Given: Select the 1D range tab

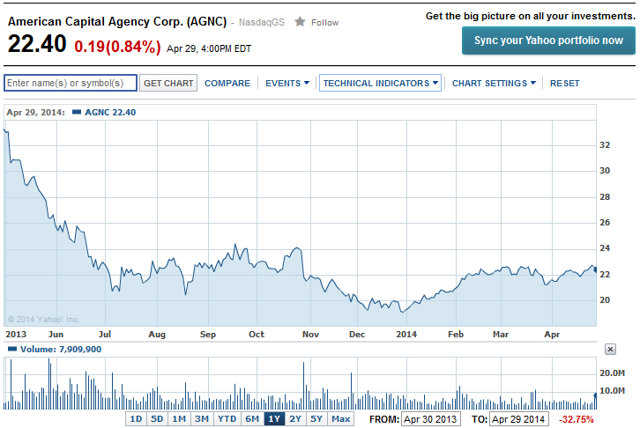Looking at the screenshot, I should coord(136,419).
